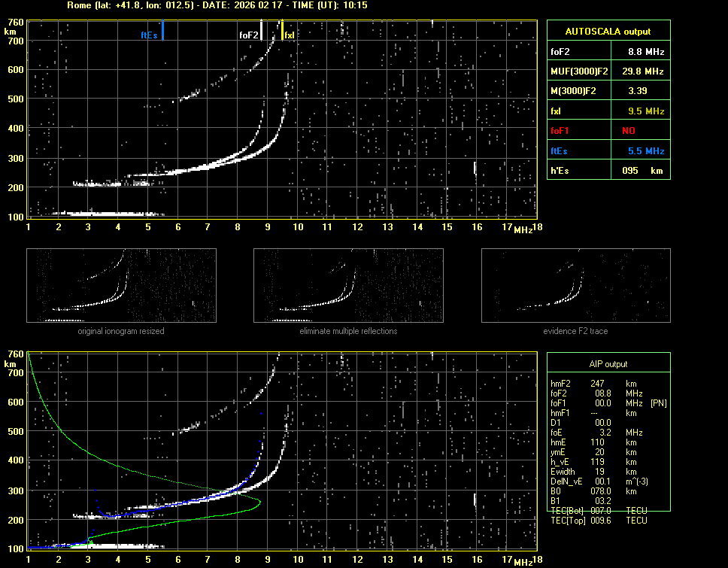
Task: Select the blue 5.5 MHz ftEs value
Action: (645, 151)
